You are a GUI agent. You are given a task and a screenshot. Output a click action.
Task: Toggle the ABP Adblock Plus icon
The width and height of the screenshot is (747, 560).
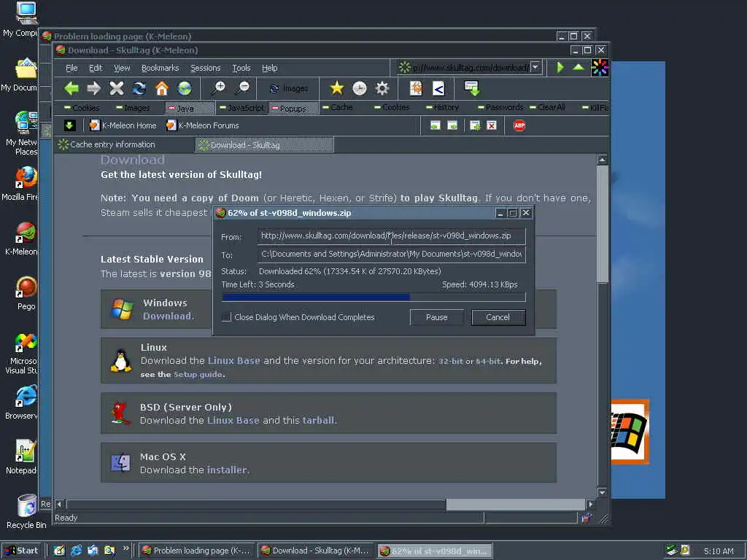pyautogui.click(x=519, y=125)
